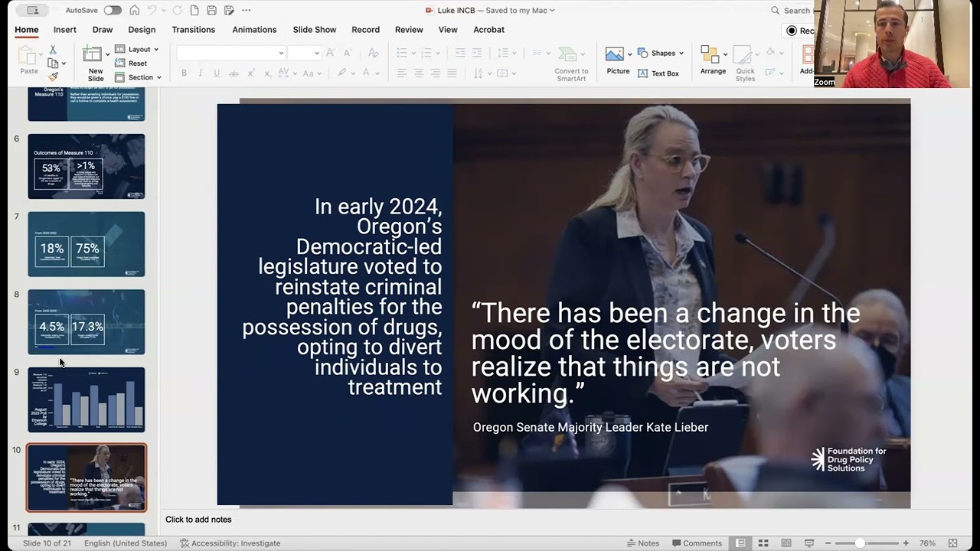Switch to Reading View in status bar

pyautogui.click(x=786, y=543)
